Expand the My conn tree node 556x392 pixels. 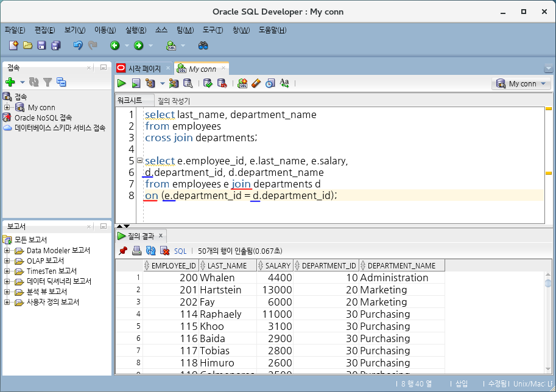coord(7,107)
